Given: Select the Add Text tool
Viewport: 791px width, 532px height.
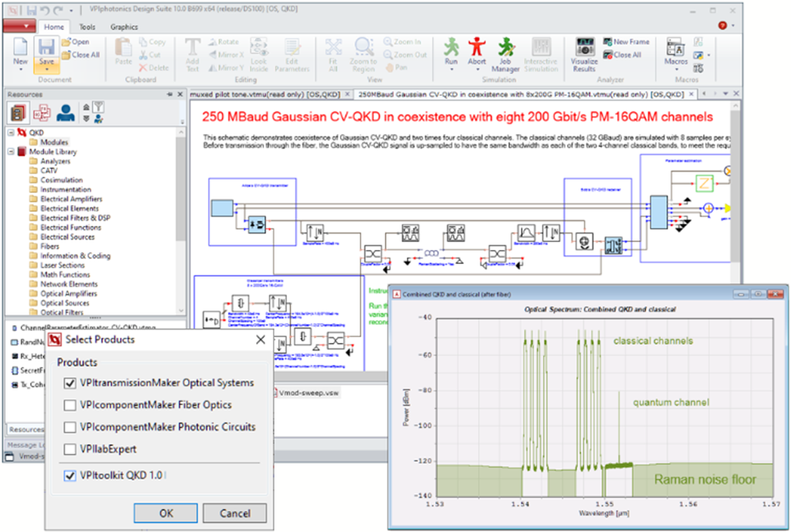Looking at the screenshot, I should (x=192, y=54).
